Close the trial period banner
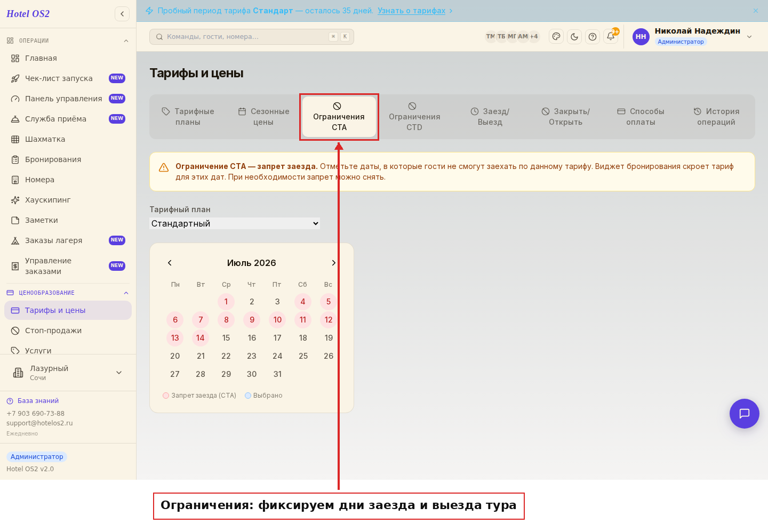768x532 pixels. pos(756,11)
